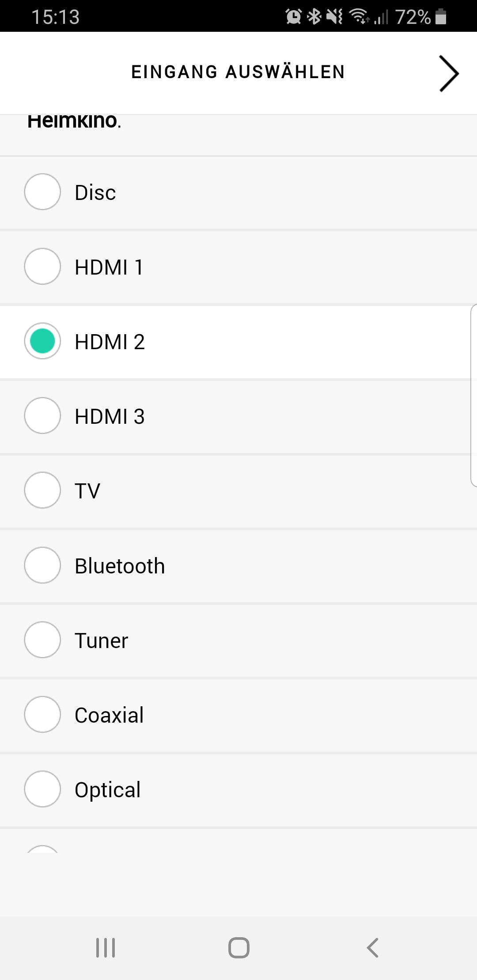Select the Disc radio button
The image size is (477, 980).
[42, 192]
